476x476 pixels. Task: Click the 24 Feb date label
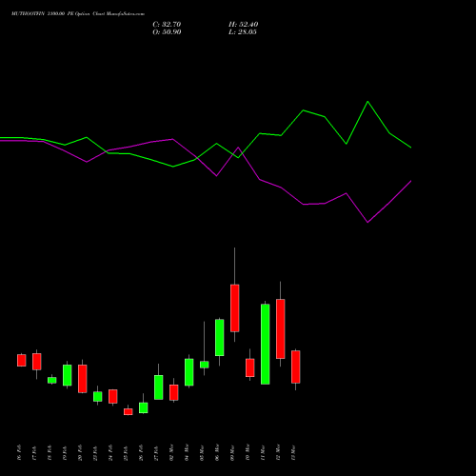pos(110,452)
